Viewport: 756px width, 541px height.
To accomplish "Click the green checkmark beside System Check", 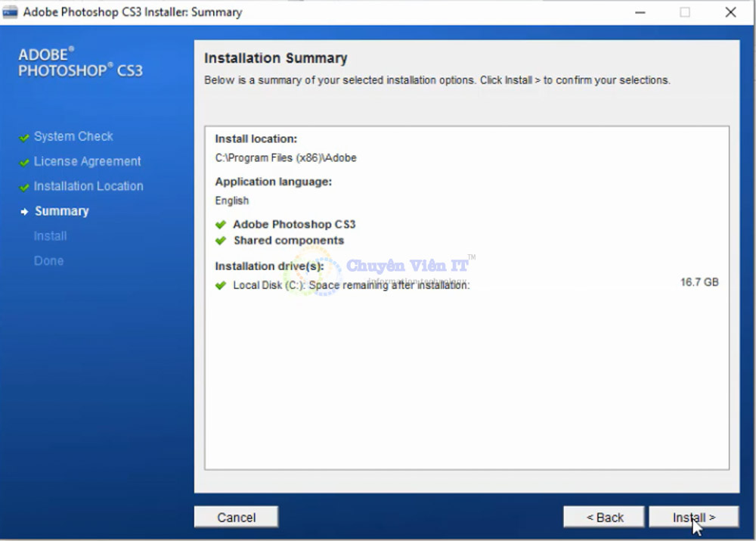I will (25, 136).
